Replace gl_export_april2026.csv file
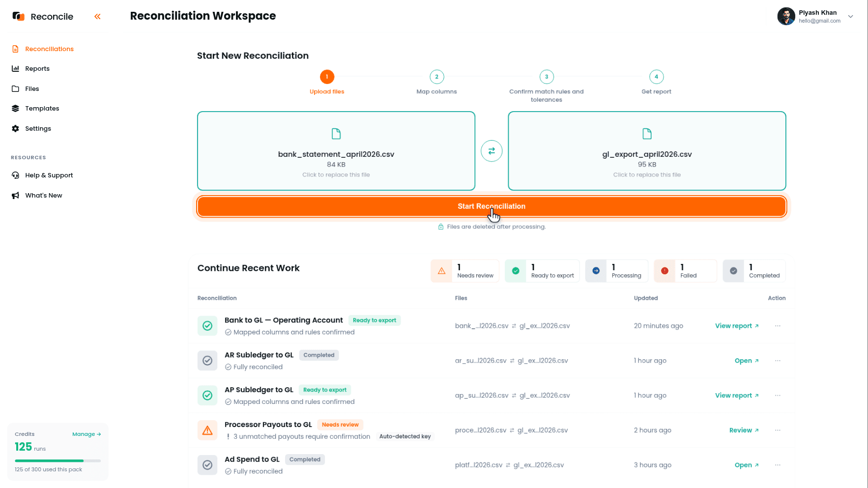The image size is (868, 488). pyautogui.click(x=647, y=151)
